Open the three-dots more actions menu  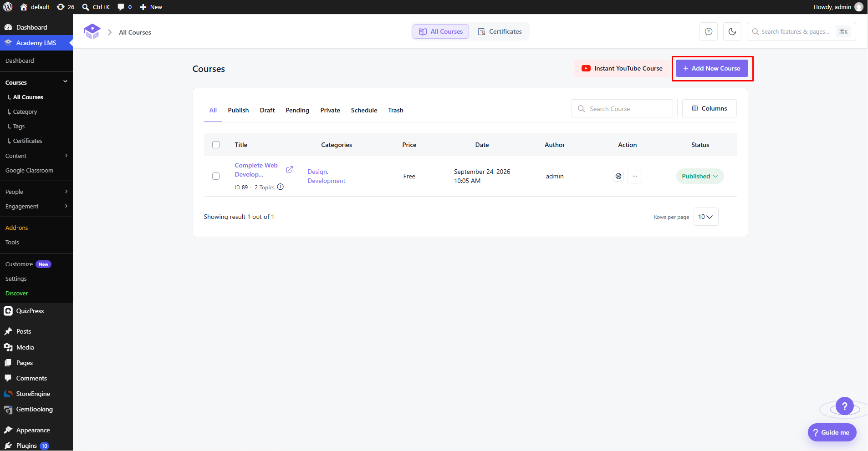tap(635, 176)
